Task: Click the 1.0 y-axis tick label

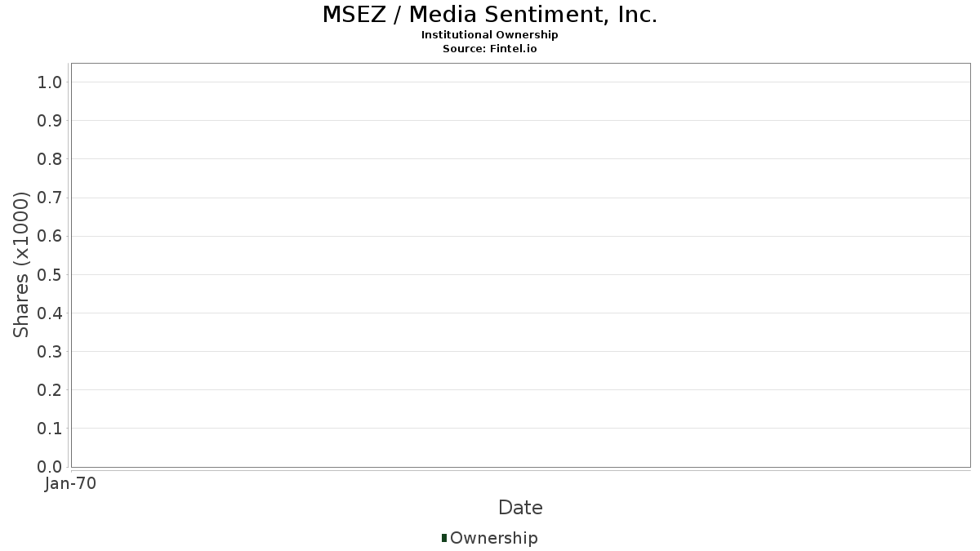Action: coord(49,82)
